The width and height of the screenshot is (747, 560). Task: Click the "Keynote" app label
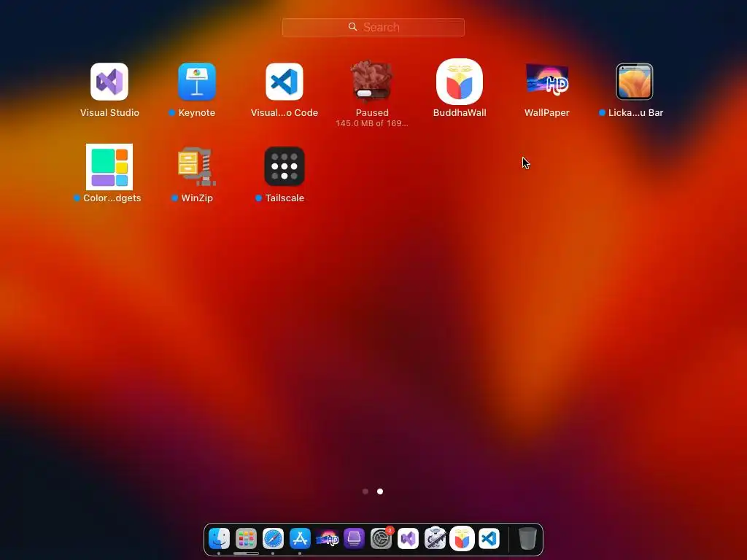click(x=197, y=113)
